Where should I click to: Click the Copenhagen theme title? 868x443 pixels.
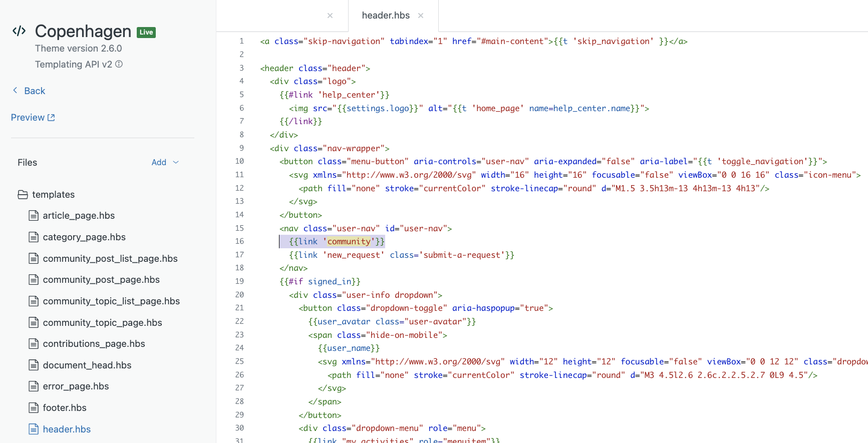tap(83, 31)
